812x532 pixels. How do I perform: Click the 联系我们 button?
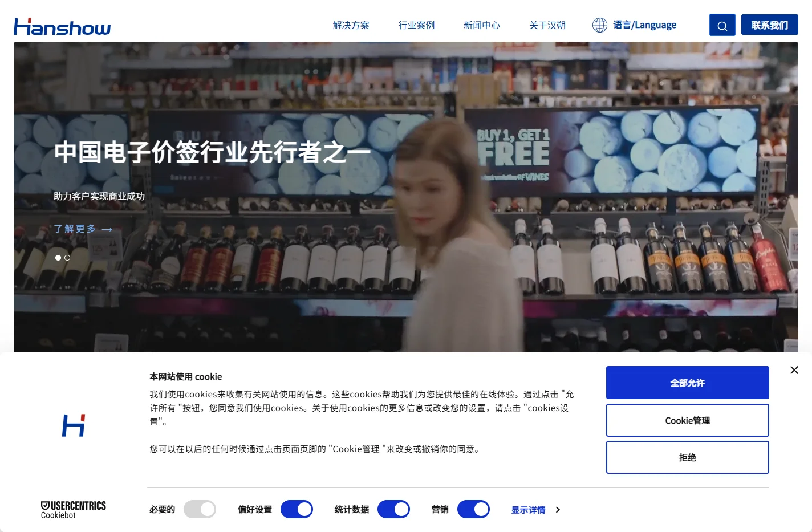click(769, 25)
